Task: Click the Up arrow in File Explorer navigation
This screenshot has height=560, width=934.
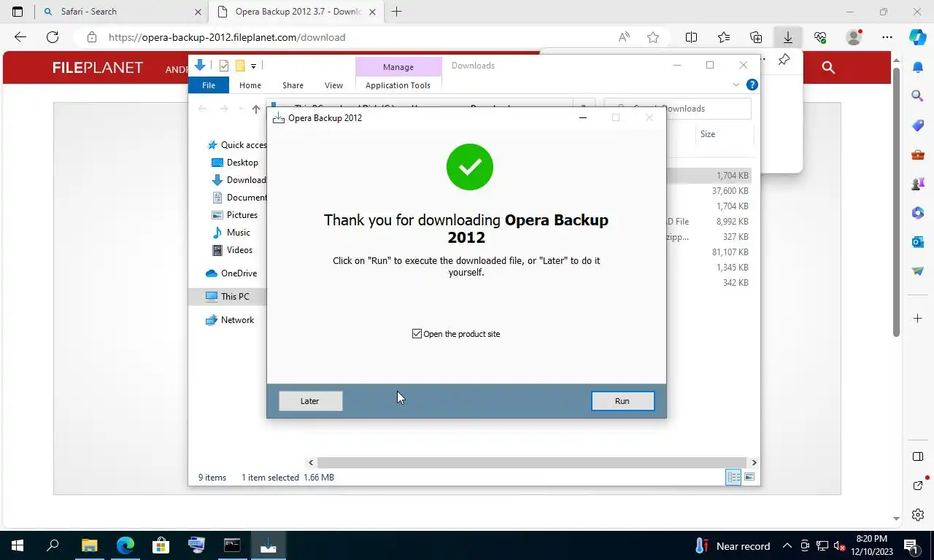Action: click(256, 109)
